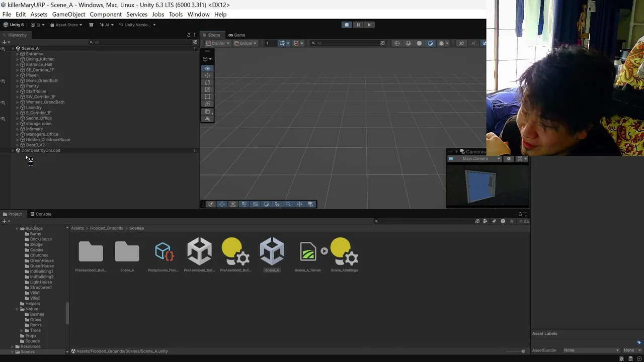This screenshot has height=362, width=644.
Task: Select the Scene_ASettings lighting asset
Action: click(345, 251)
